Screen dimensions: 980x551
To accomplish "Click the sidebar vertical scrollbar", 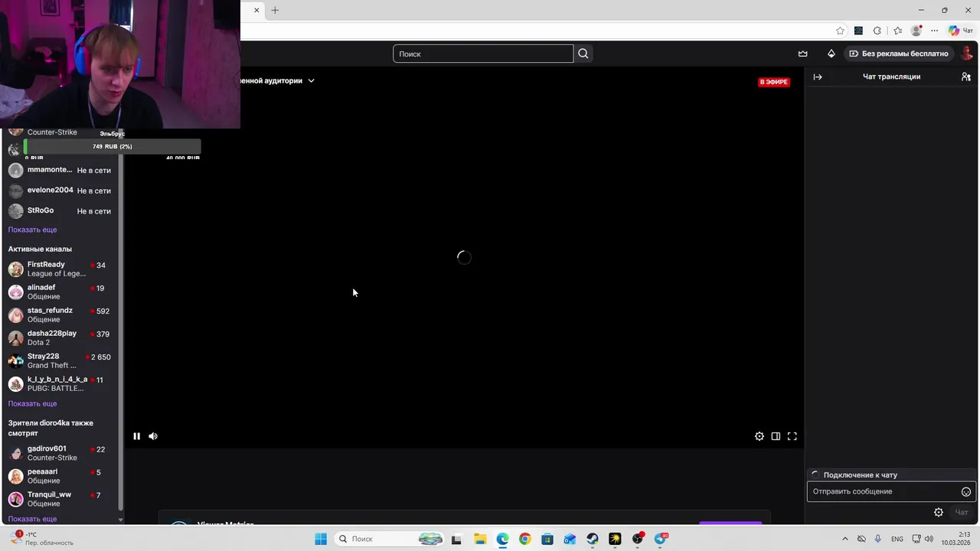I will click(x=120, y=321).
